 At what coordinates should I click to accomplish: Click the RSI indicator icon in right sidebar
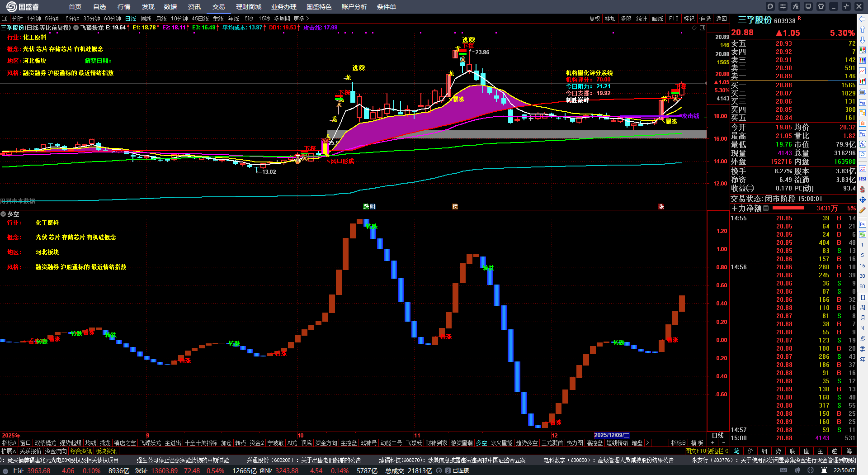click(863, 179)
